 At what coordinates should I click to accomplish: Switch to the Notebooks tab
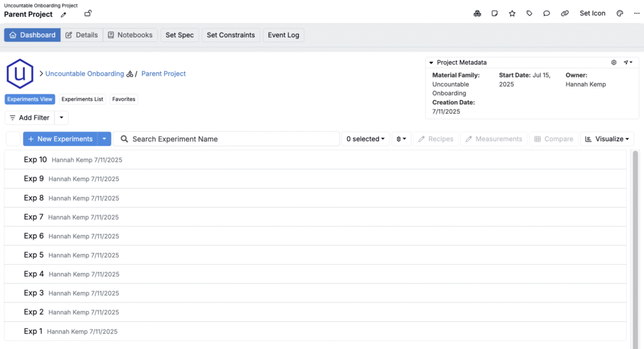click(130, 35)
